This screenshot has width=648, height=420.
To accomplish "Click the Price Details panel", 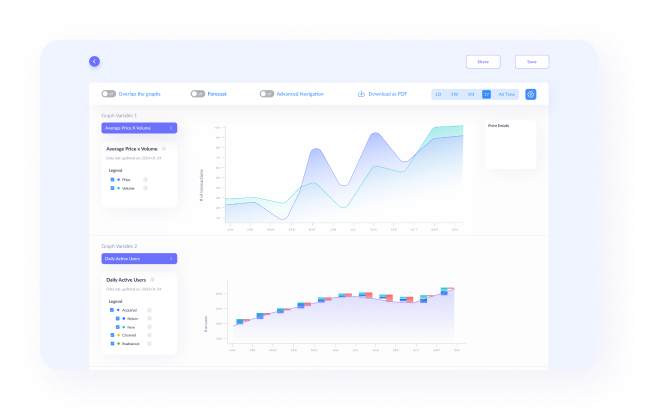I will pyautogui.click(x=510, y=144).
